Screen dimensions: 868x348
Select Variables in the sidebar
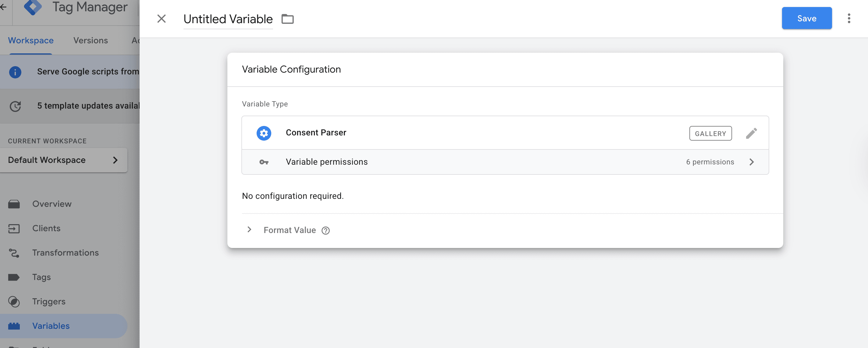tap(51, 326)
